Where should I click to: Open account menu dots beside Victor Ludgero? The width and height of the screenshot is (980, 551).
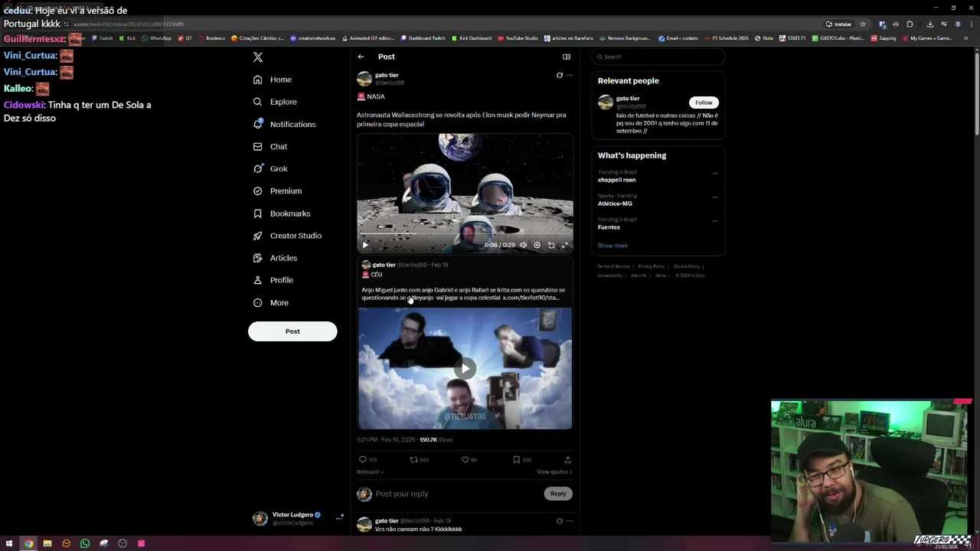click(339, 518)
